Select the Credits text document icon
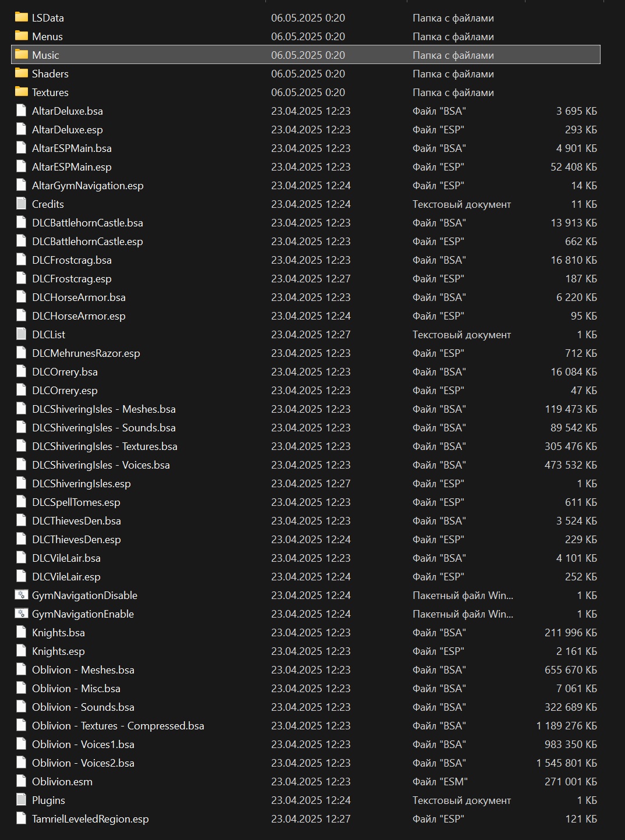This screenshot has width=625, height=840. 22,204
